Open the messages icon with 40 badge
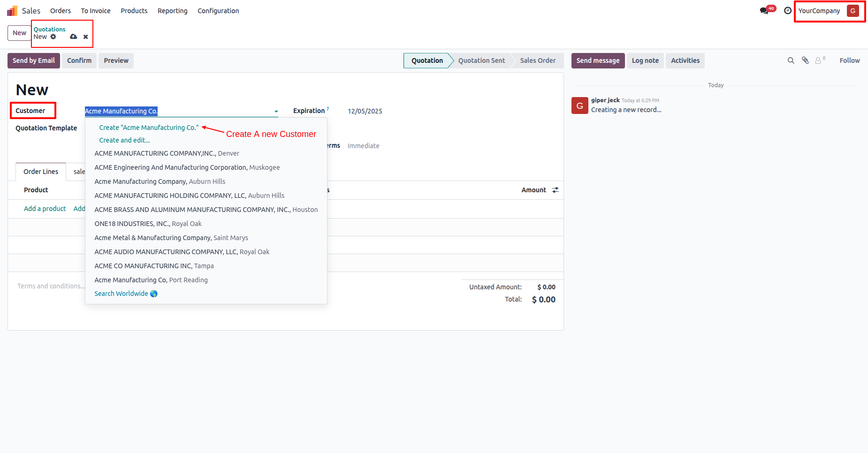This screenshot has width=868, height=453. tap(767, 10)
